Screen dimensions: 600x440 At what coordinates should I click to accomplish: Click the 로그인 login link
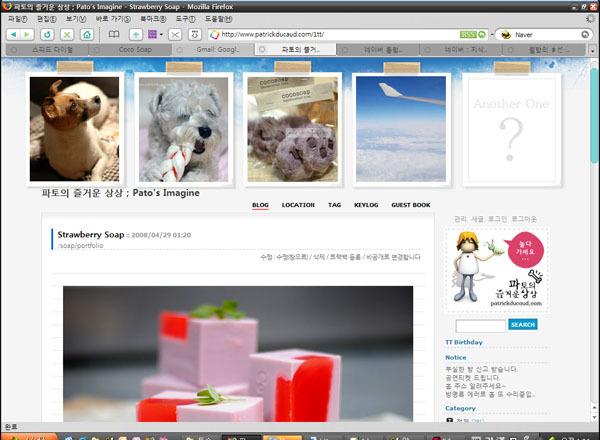click(x=497, y=219)
